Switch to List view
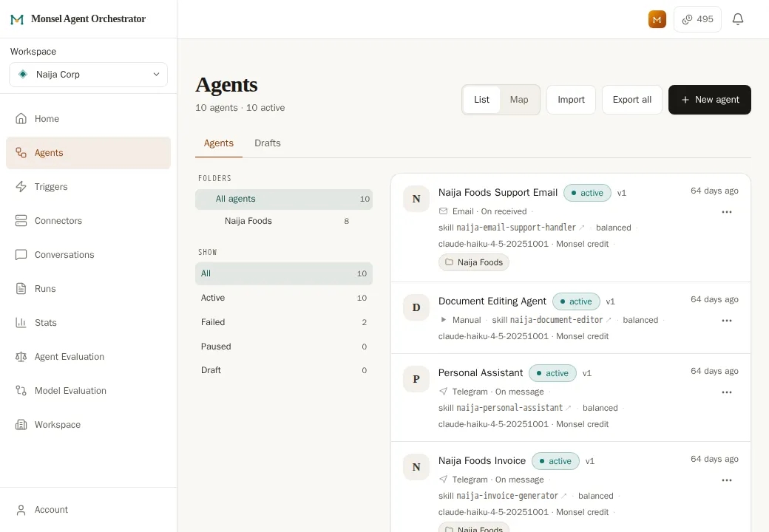 (x=481, y=100)
